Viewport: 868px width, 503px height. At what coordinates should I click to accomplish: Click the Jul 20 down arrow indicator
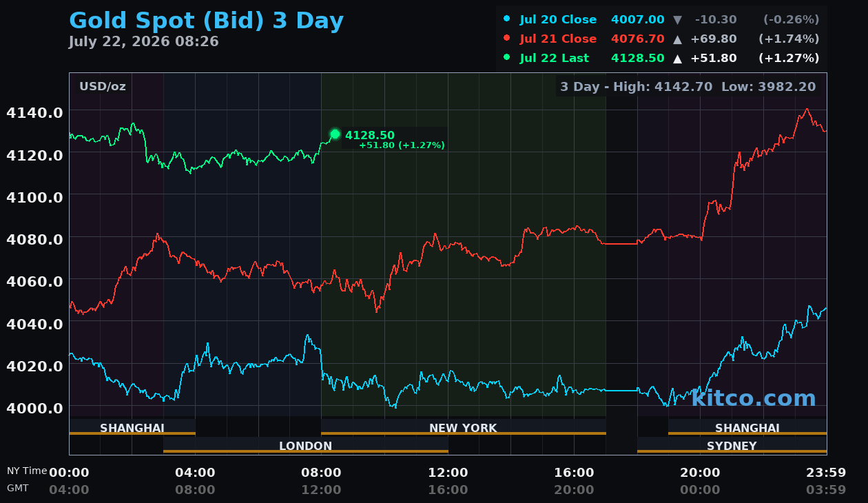click(677, 20)
